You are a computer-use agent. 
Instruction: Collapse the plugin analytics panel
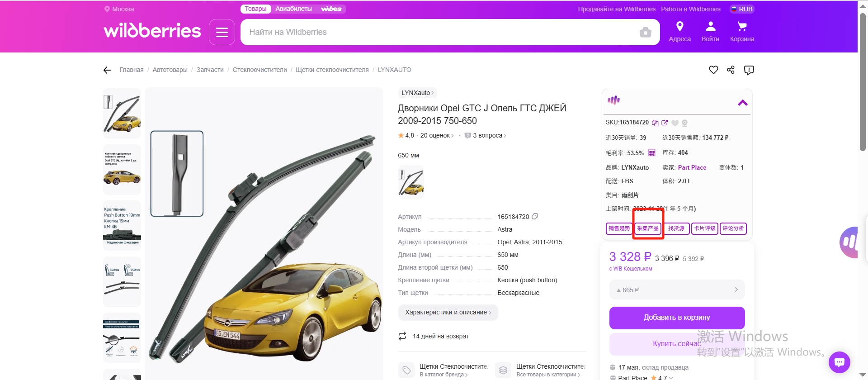pyautogui.click(x=742, y=103)
